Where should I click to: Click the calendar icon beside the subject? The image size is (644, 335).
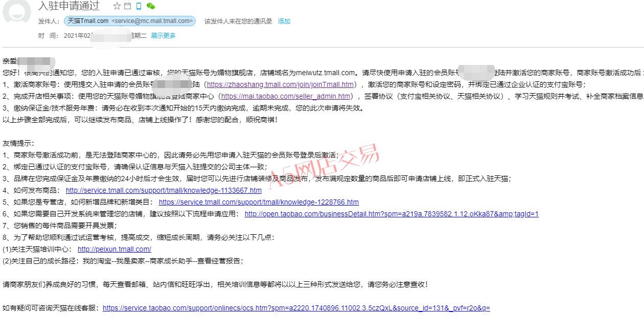point(128,6)
